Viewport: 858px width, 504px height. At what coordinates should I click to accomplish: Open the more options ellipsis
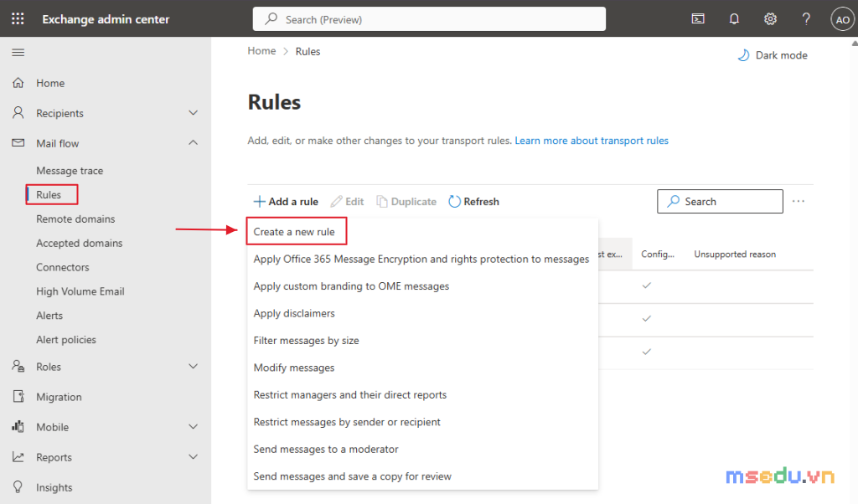799,201
